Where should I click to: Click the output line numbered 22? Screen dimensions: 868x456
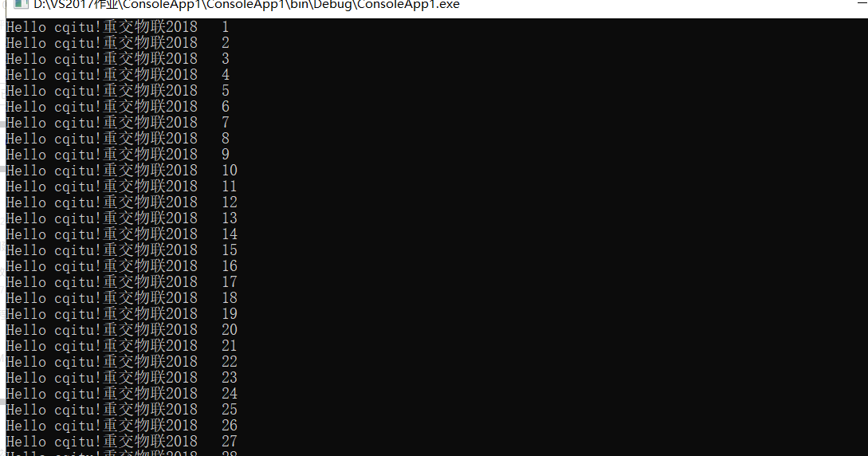point(122,362)
